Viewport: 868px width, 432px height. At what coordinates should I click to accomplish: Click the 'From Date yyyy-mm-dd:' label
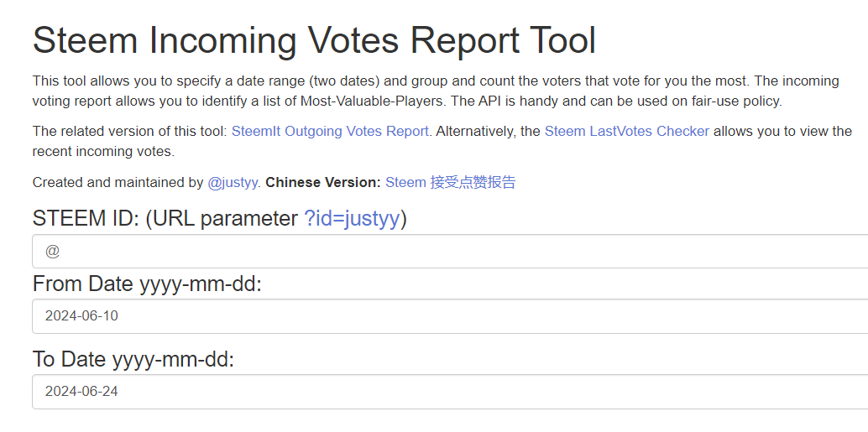click(147, 284)
